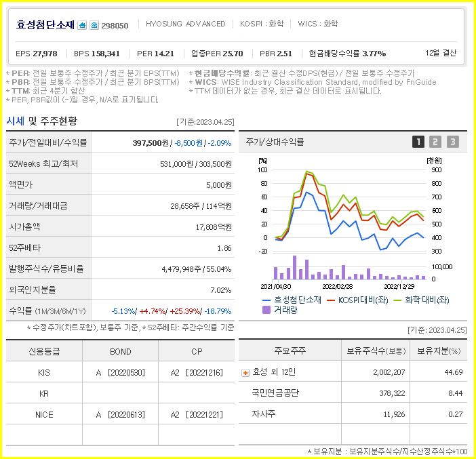The image size is (476, 459).
Task: Click the 주가/상대수익률 chart title
Action: click(275, 142)
